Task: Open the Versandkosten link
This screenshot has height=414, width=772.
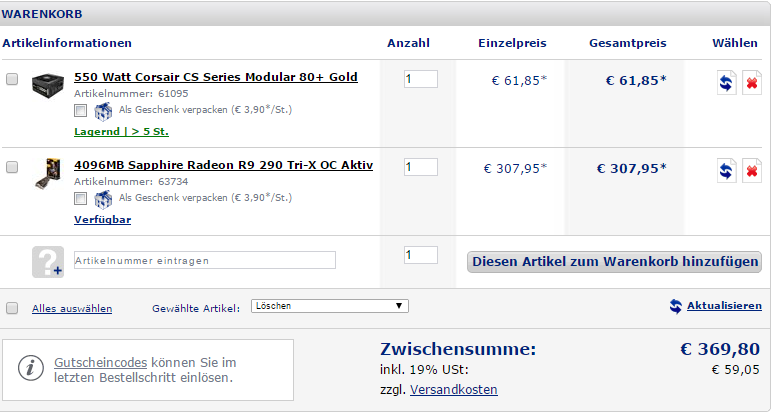Action: point(453,389)
